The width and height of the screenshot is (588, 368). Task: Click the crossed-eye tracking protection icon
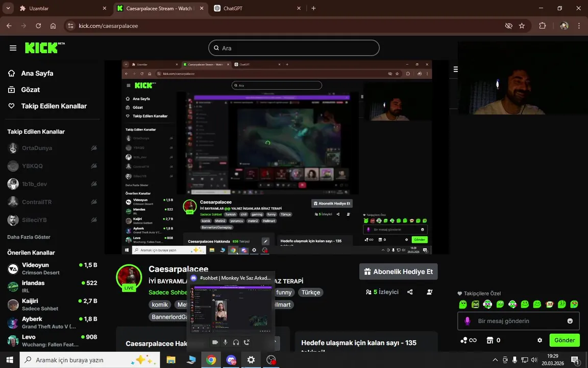(x=508, y=26)
